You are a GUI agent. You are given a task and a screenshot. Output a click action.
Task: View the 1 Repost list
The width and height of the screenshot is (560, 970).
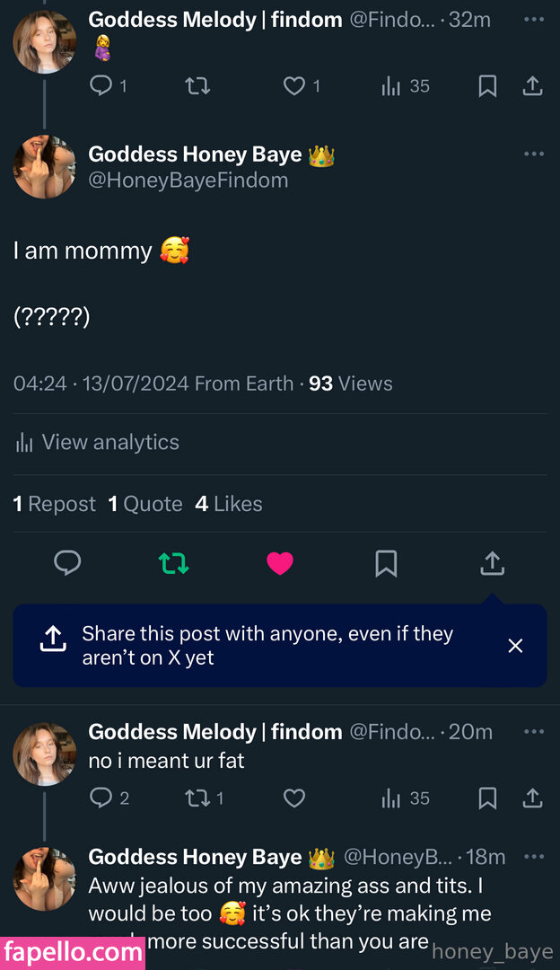[54, 504]
